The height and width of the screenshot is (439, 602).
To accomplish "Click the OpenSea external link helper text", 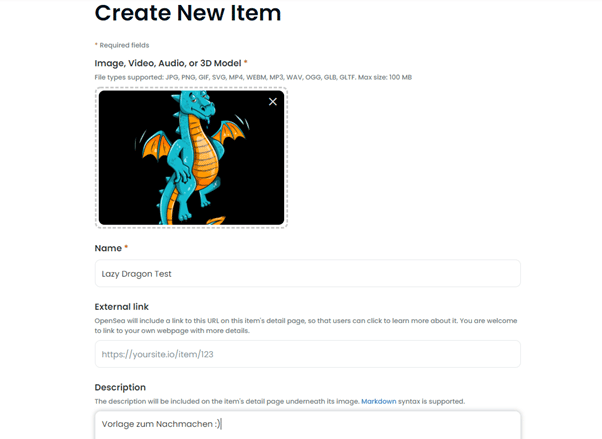I will (306, 326).
